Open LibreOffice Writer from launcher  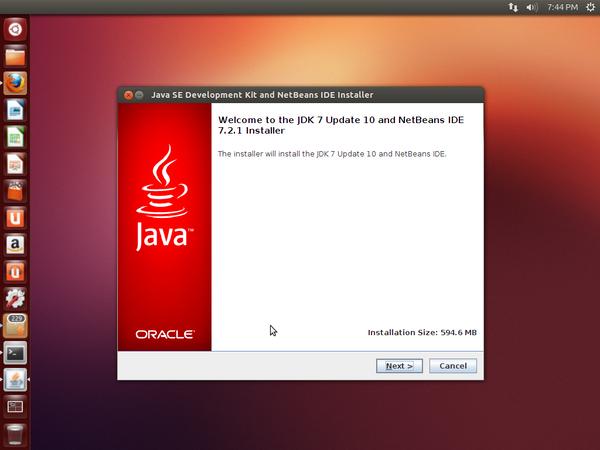coord(15,110)
